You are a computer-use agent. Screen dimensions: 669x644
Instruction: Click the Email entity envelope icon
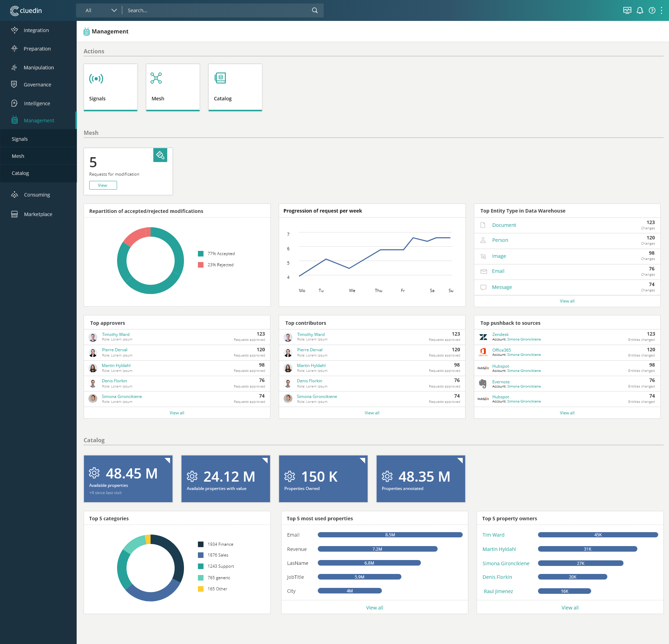[484, 271]
